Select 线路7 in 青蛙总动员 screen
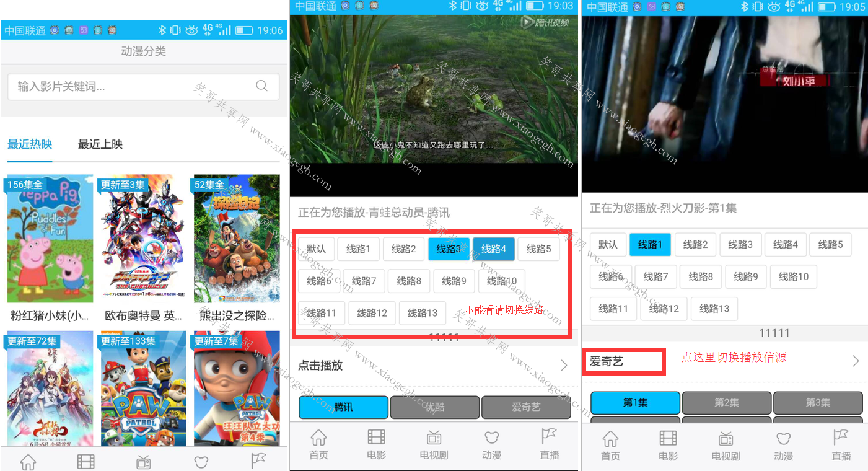 (x=364, y=281)
